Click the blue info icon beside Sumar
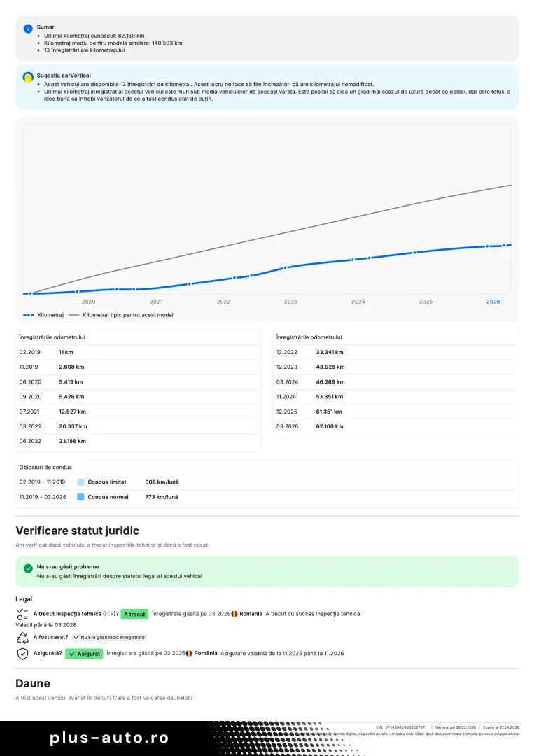 [28, 29]
